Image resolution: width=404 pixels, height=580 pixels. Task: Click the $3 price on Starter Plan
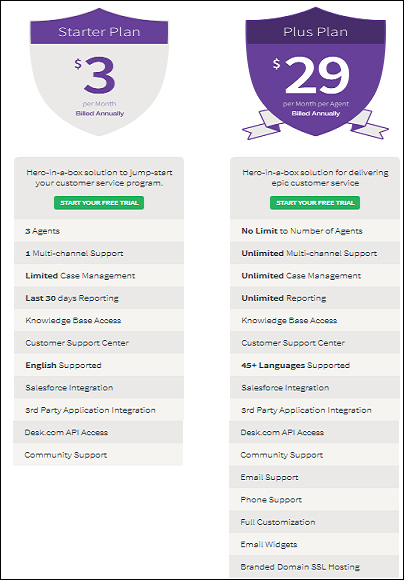pyautogui.click(x=95, y=76)
